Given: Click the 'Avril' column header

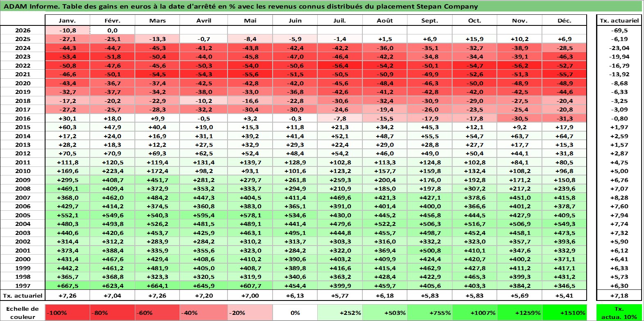Looking at the screenshot, I should [204, 20].
